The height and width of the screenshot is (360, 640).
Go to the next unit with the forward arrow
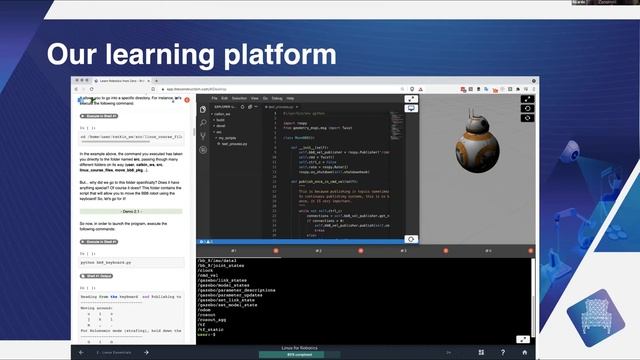tap(146, 352)
